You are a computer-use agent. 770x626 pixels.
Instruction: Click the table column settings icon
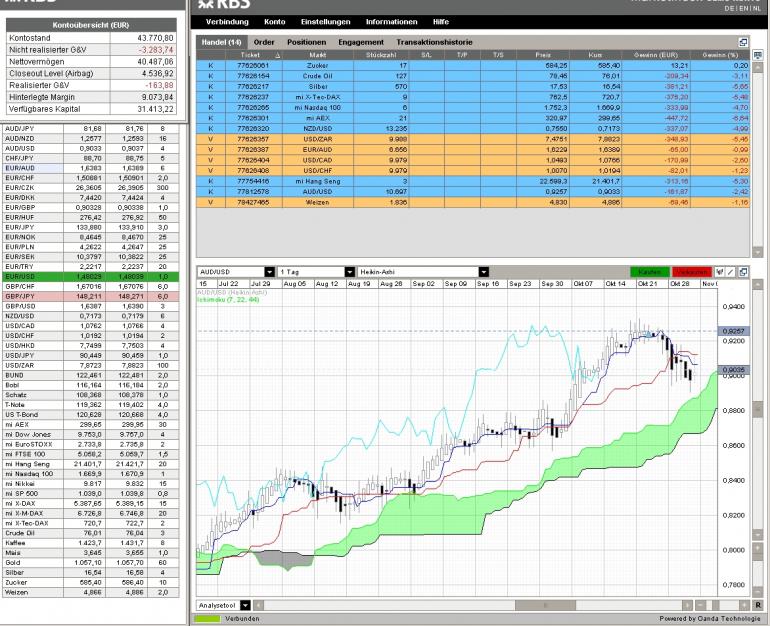757,54
